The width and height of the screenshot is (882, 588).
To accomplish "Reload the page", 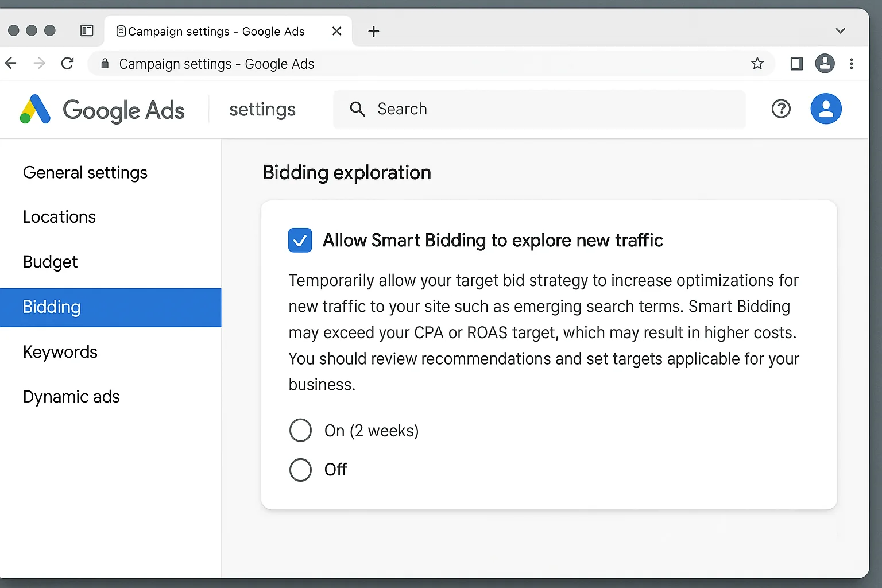I will point(67,63).
